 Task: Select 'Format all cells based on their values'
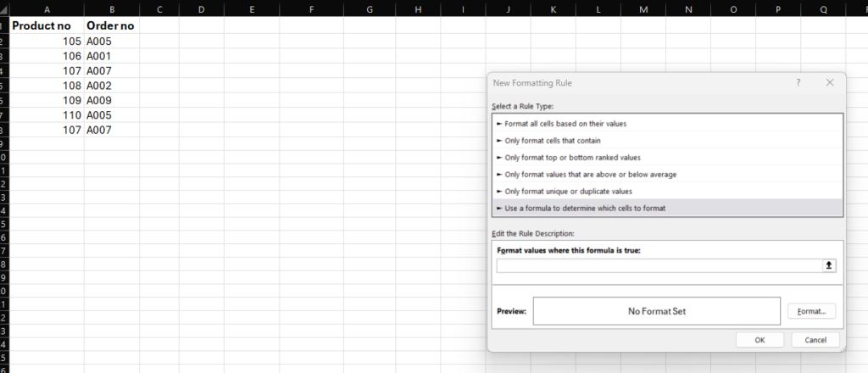click(667, 124)
